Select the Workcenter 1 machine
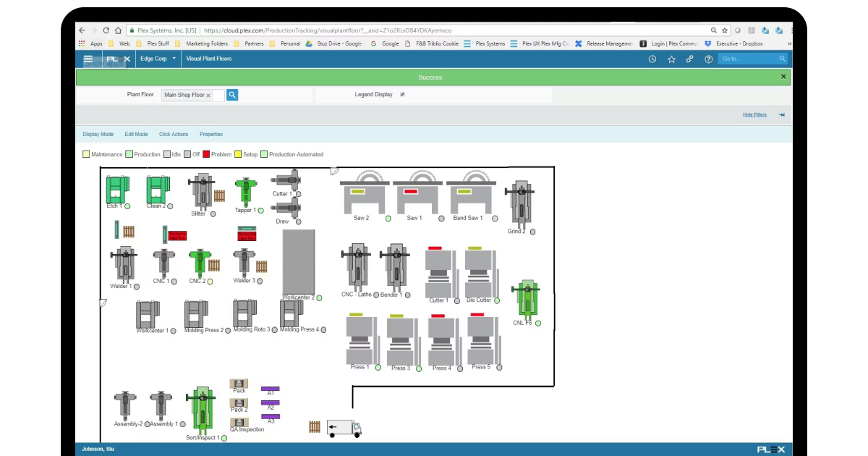 (x=148, y=315)
